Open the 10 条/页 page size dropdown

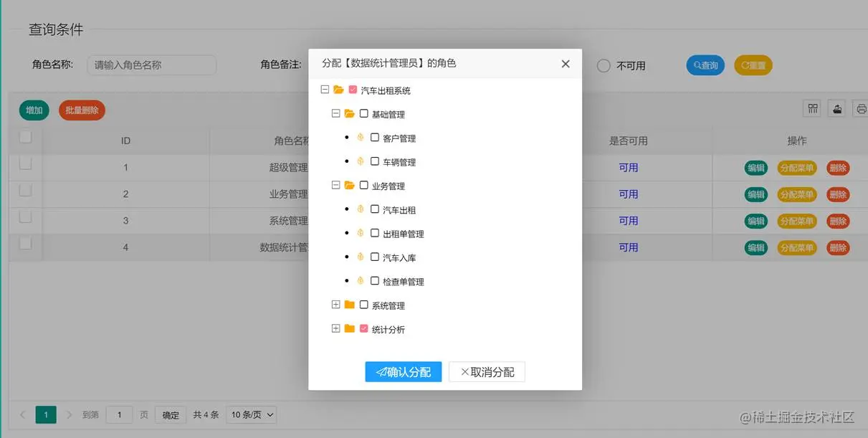[x=252, y=414]
